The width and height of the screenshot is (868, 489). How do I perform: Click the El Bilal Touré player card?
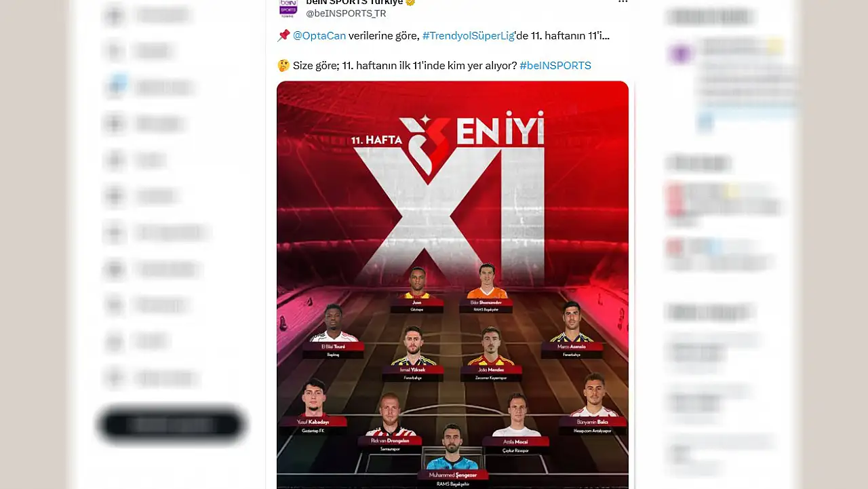tap(334, 331)
